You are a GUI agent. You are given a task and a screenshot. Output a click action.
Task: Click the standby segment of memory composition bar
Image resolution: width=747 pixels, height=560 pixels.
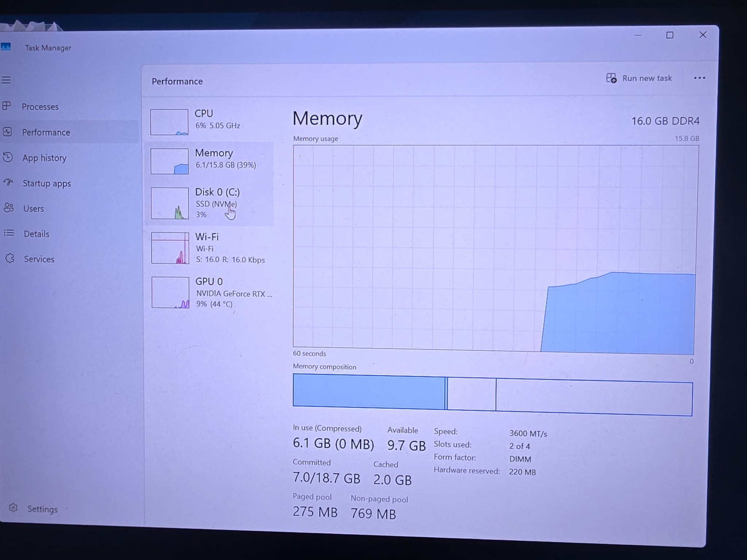[x=471, y=394]
